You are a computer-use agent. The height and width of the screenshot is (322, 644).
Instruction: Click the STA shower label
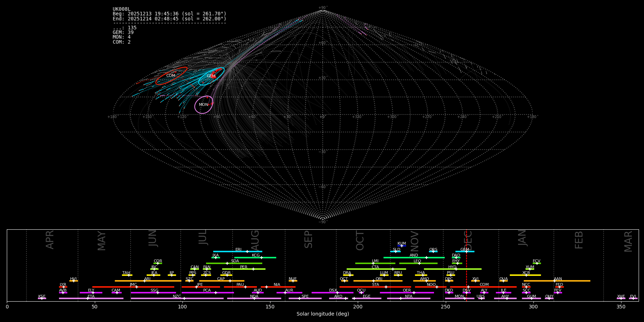click(375, 285)
